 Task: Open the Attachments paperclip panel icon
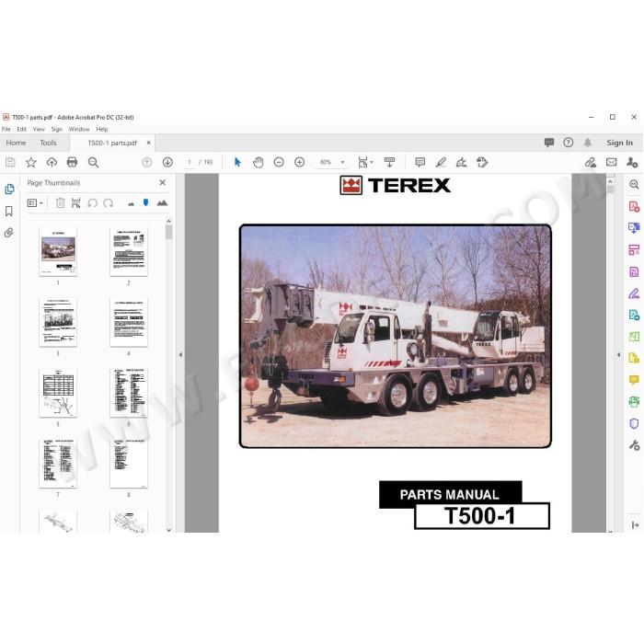point(8,233)
